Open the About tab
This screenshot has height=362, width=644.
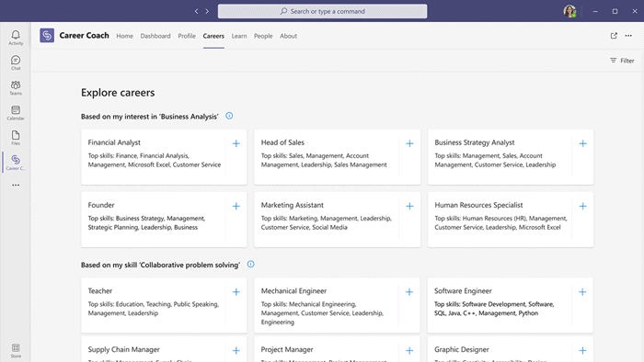(x=288, y=36)
